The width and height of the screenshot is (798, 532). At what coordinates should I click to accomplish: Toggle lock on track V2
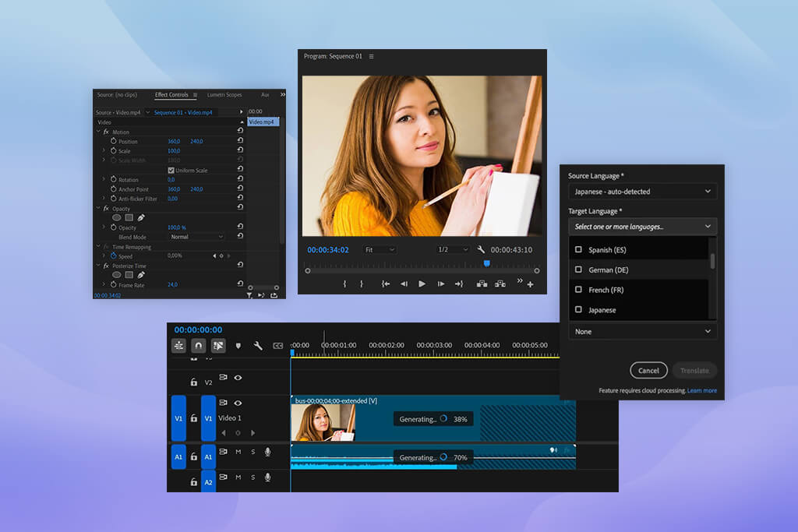[194, 382]
